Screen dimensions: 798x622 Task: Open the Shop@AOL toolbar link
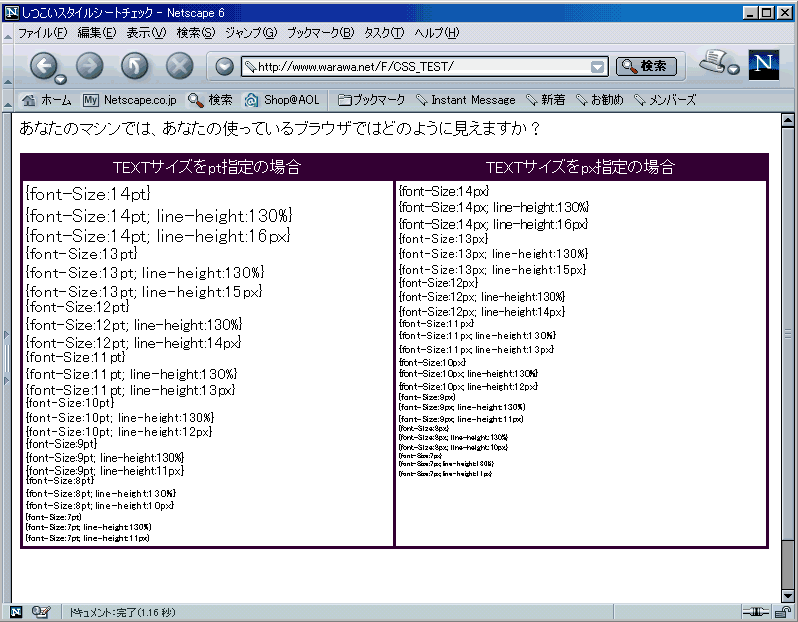click(281, 100)
